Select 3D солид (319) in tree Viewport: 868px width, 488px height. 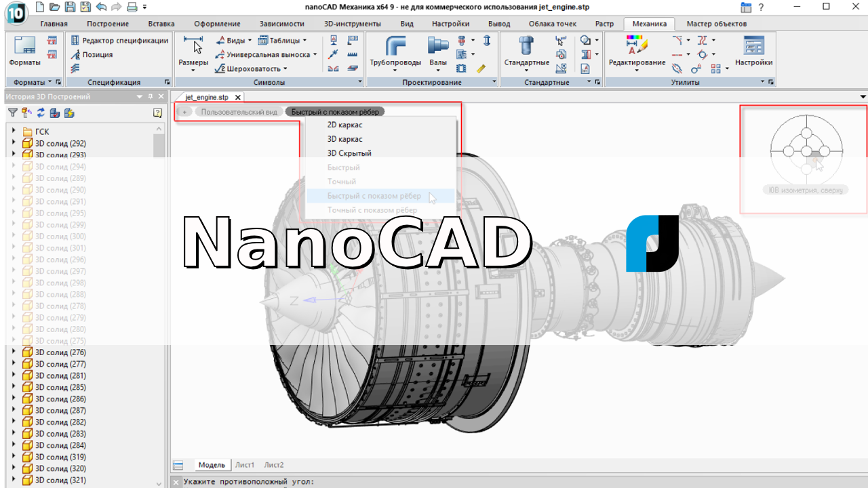point(60,457)
